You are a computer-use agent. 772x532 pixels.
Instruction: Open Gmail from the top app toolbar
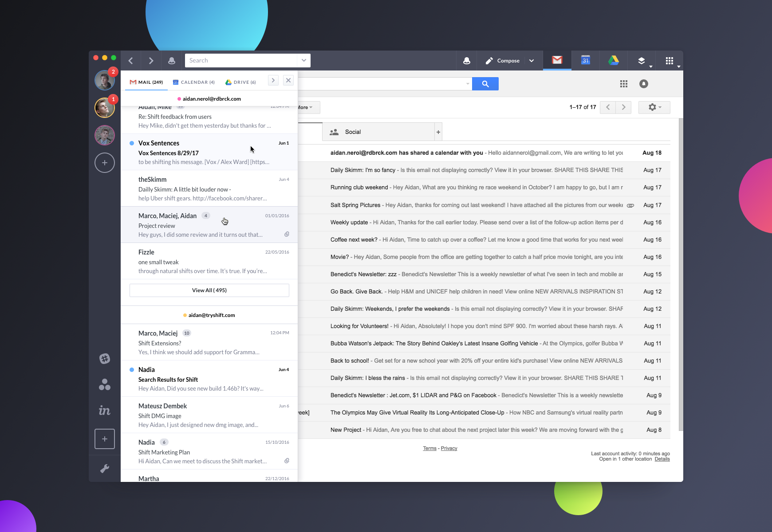pyautogui.click(x=557, y=60)
